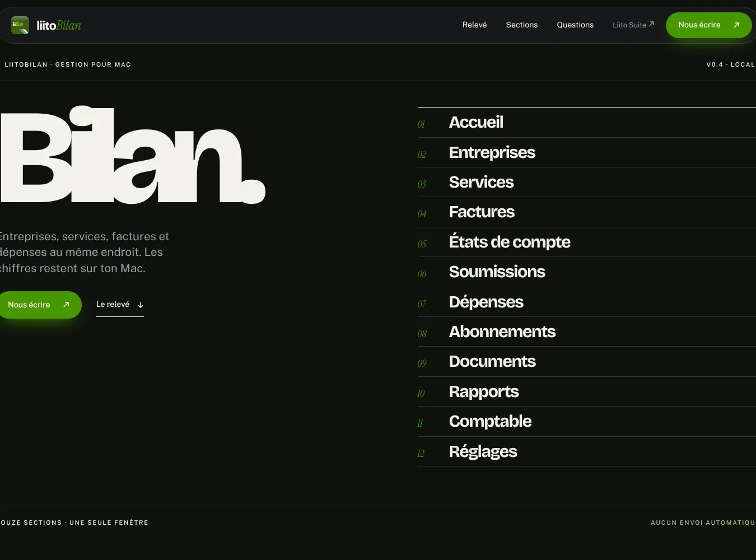The height and width of the screenshot is (560, 756).
Task: Visit the Liito Suite external link
Action: pyautogui.click(x=633, y=25)
